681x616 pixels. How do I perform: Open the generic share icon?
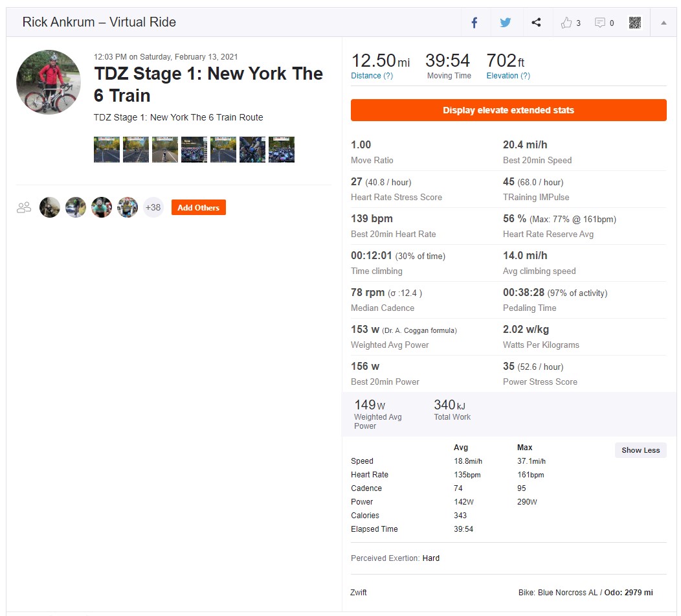click(x=537, y=22)
